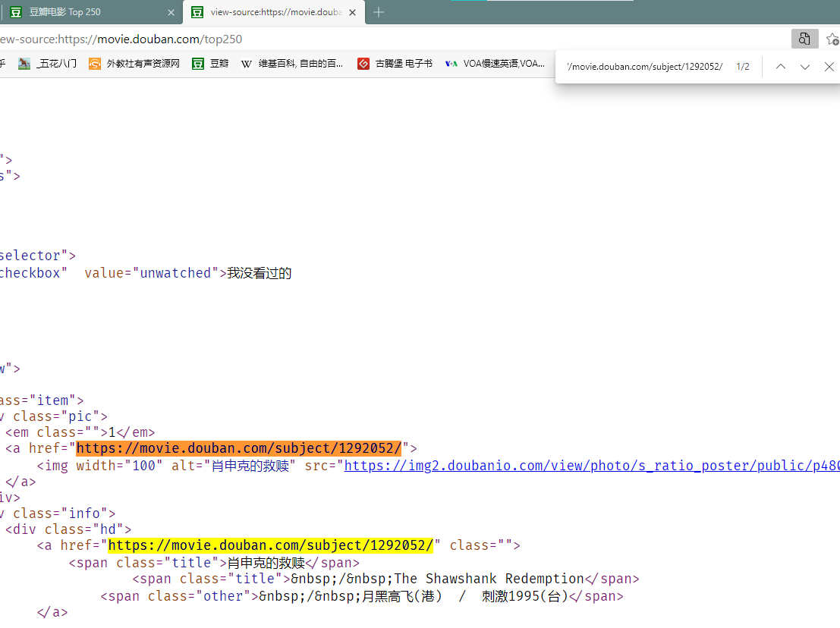
Task: Click The Shawshank Redemption text
Action: 489,579
